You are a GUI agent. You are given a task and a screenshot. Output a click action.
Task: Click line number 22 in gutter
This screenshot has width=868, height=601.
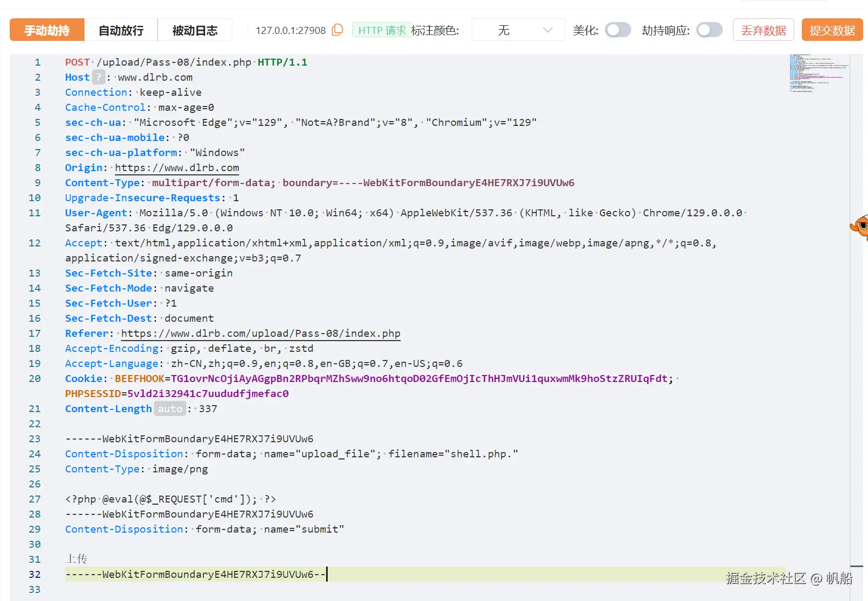pyautogui.click(x=34, y=423)
